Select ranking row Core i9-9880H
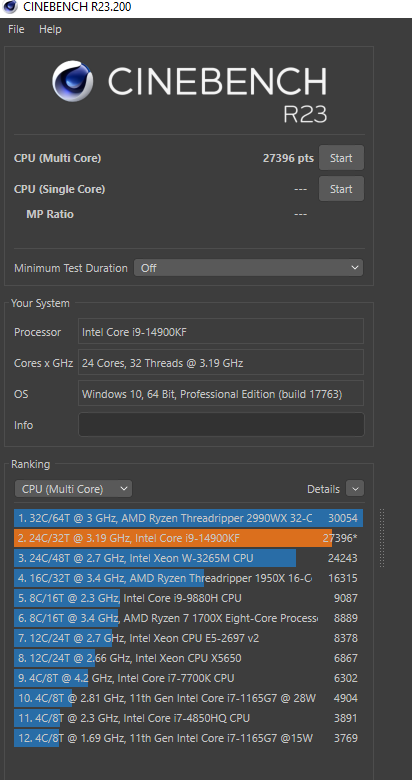412x780 pixels. coord(189,598)
